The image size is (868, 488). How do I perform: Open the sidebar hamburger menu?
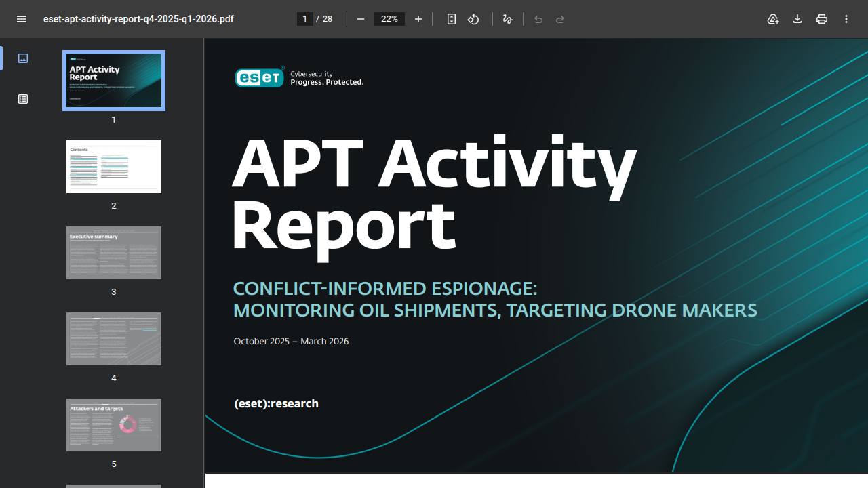(x=22, y=19)
